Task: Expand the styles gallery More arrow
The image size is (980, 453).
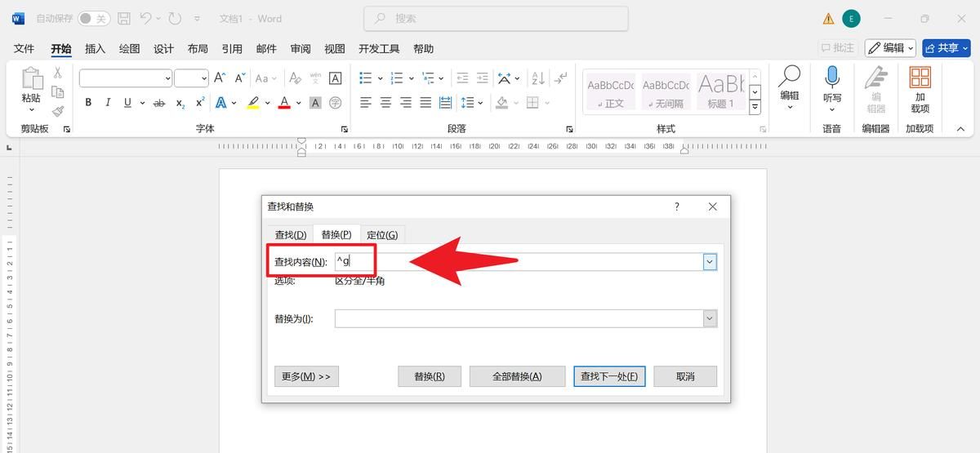Action: tap(755, 107)
